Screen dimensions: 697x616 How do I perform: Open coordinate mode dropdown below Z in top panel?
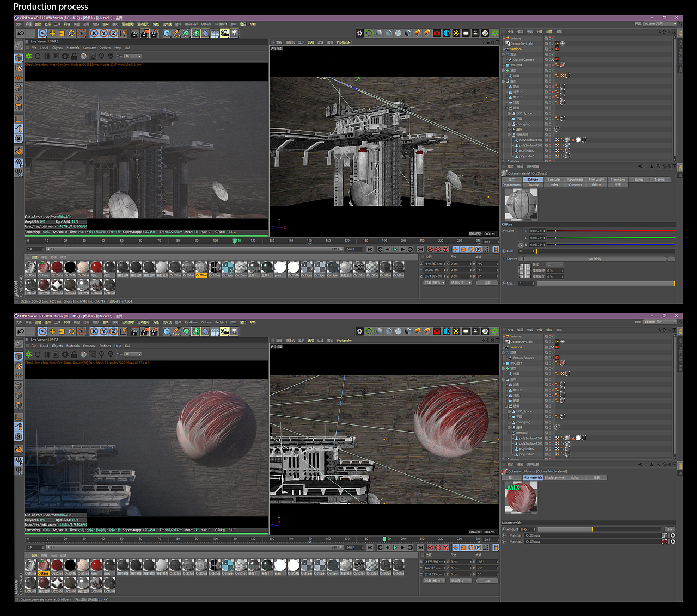pyautogui.click(x=435, y=282)
